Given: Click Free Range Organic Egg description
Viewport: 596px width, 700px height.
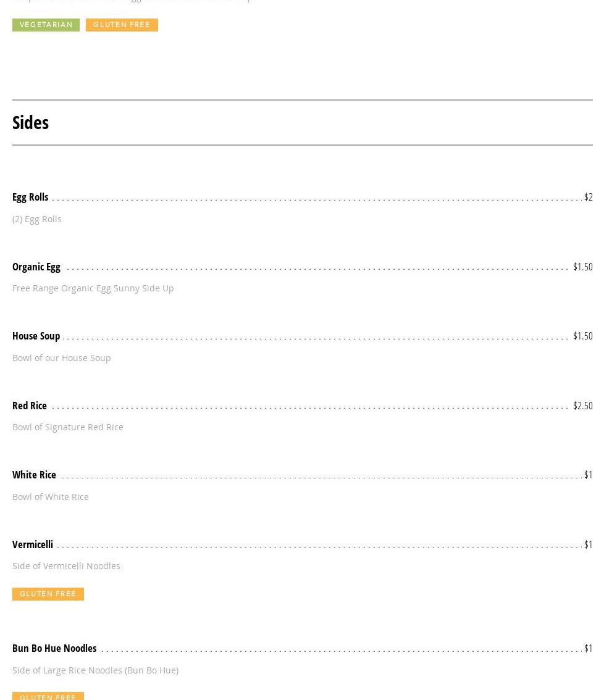Looking at the screenshot, I should [93, 288].
